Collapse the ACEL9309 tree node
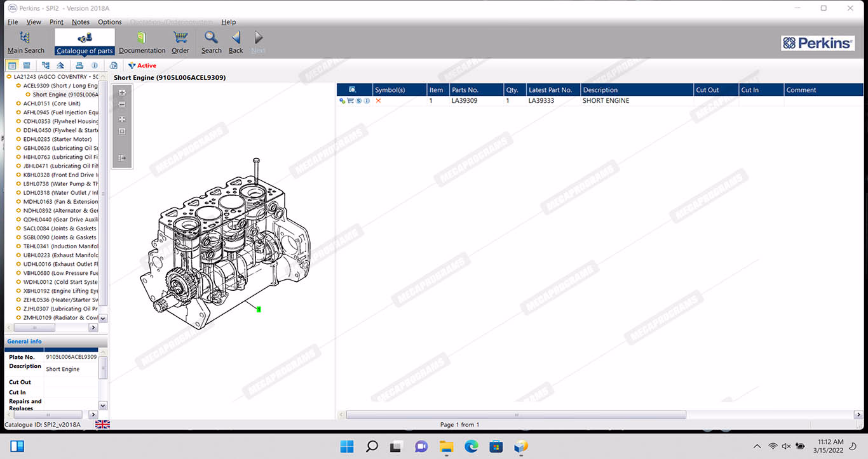 (18, 86)
